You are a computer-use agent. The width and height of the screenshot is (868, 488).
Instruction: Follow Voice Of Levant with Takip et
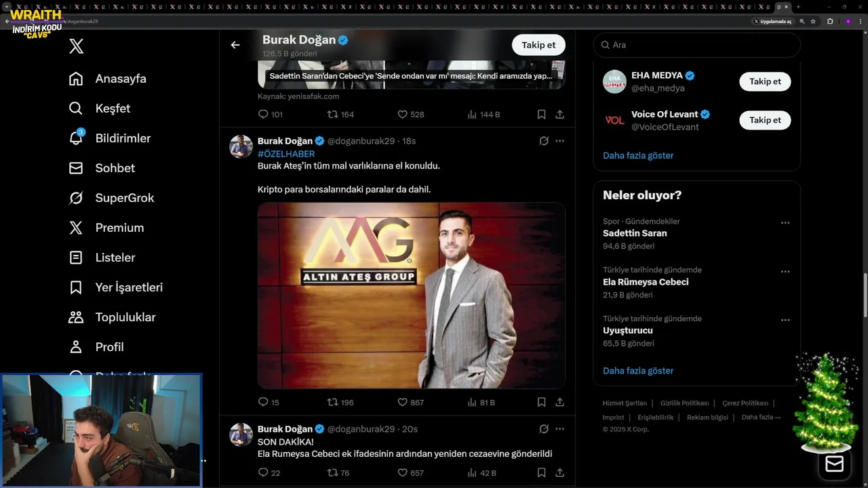click(765, 120)
